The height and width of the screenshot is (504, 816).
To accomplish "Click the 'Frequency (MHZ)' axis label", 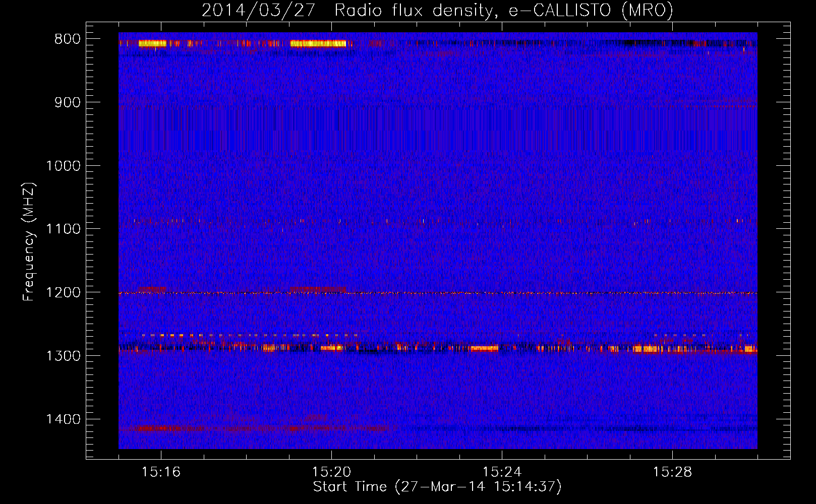I will pos(29,242).
